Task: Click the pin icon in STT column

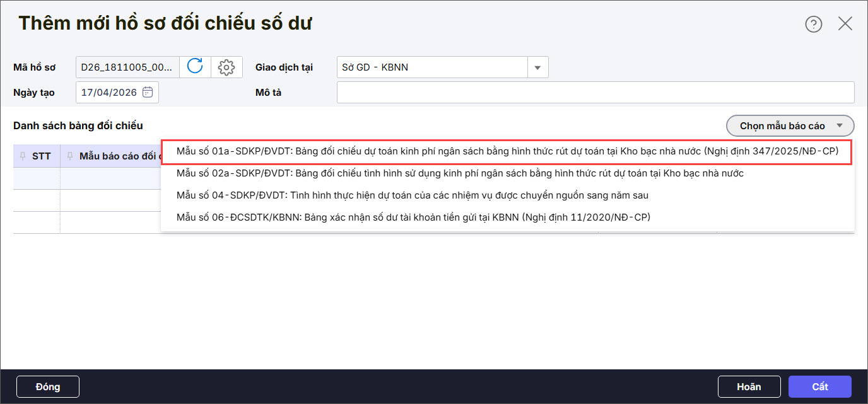Action: pyautogui.click(x=23, y=156)
